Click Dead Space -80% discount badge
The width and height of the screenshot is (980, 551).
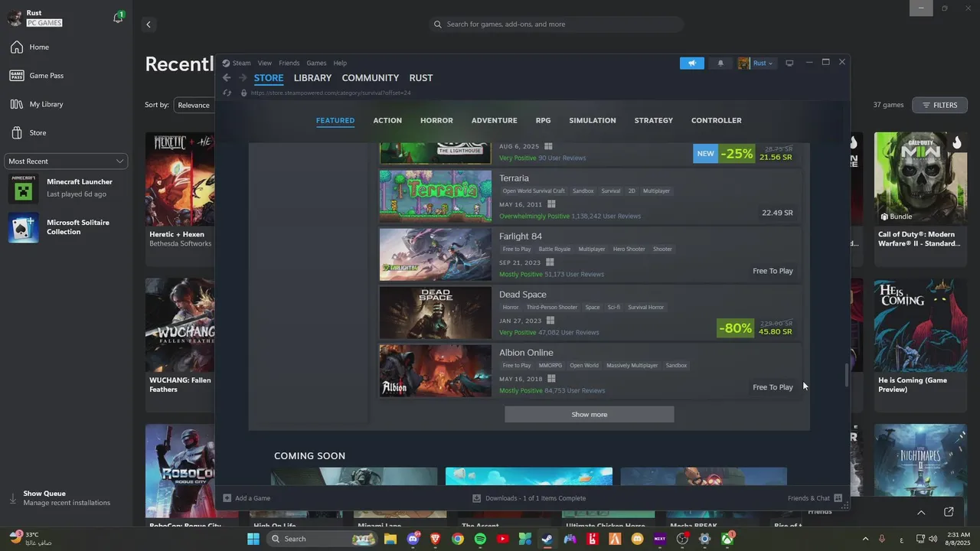(735, 328)
